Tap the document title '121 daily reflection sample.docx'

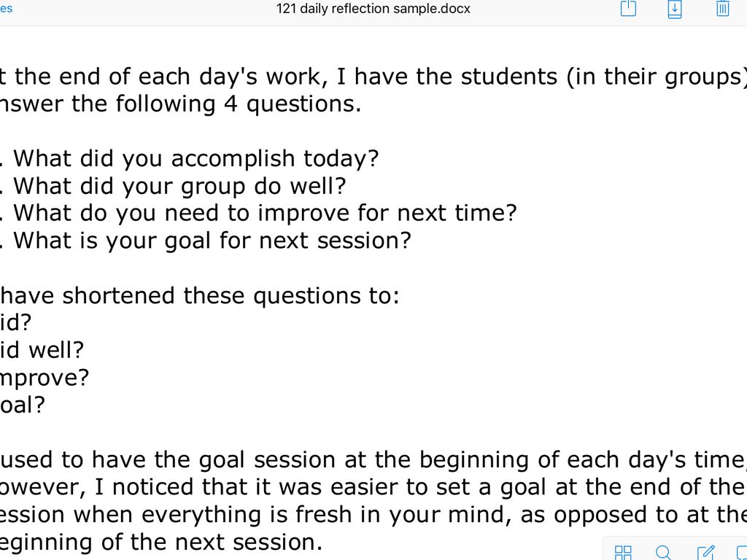(x=373, y=9)
